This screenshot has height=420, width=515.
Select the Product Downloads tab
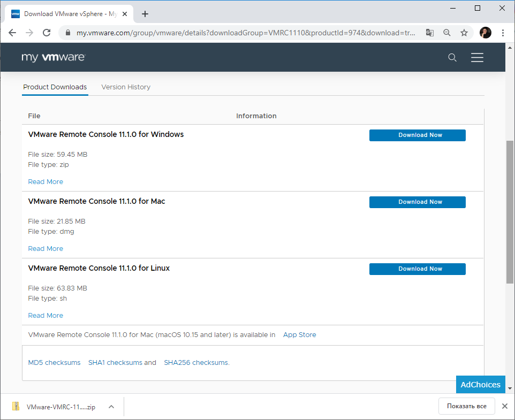coord(55,87)
